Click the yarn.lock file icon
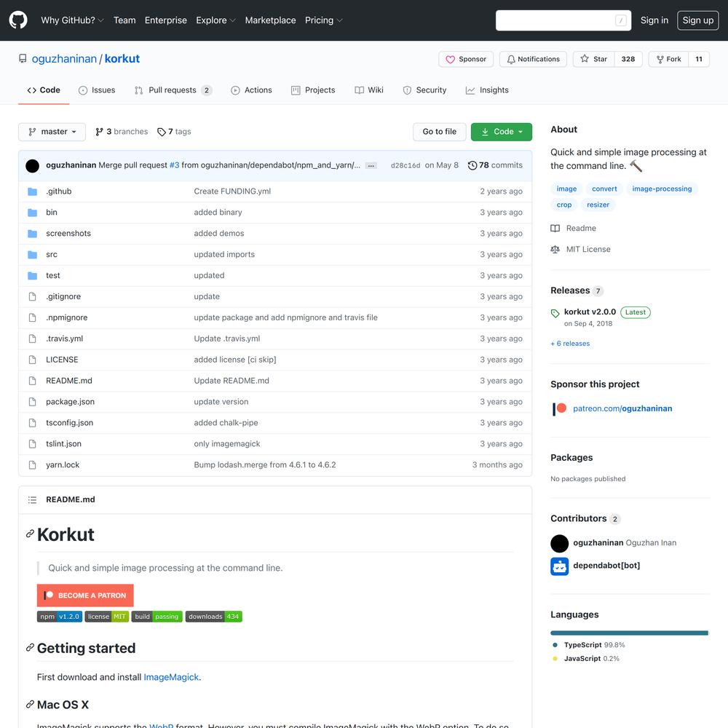The width and height of the screenshot is (728, 728). point(32,465)
